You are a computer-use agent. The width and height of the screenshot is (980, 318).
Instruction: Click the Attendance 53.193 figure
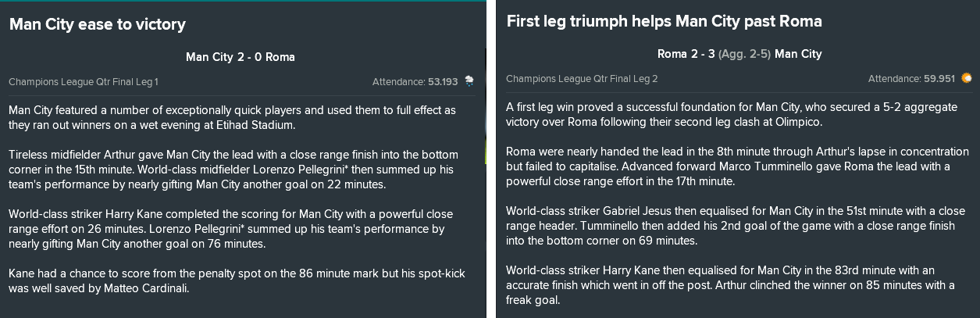click(415, 81)
